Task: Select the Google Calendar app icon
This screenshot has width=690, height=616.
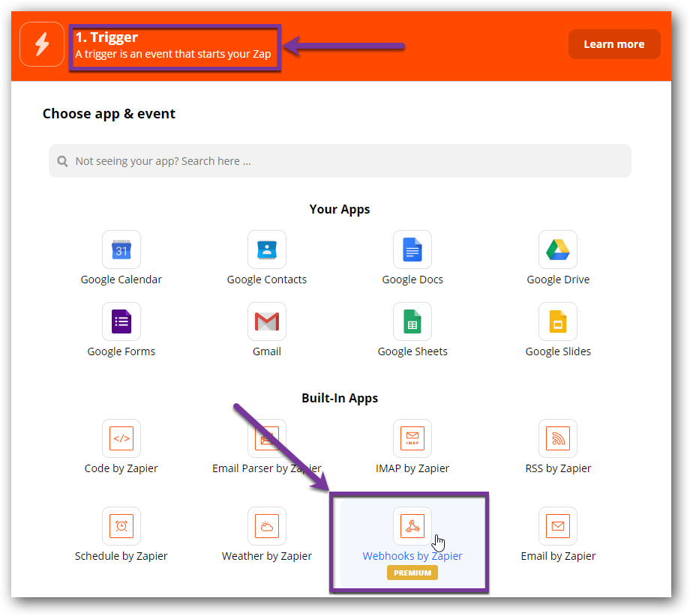Action: pyautogui.click(x=121, y=250)
